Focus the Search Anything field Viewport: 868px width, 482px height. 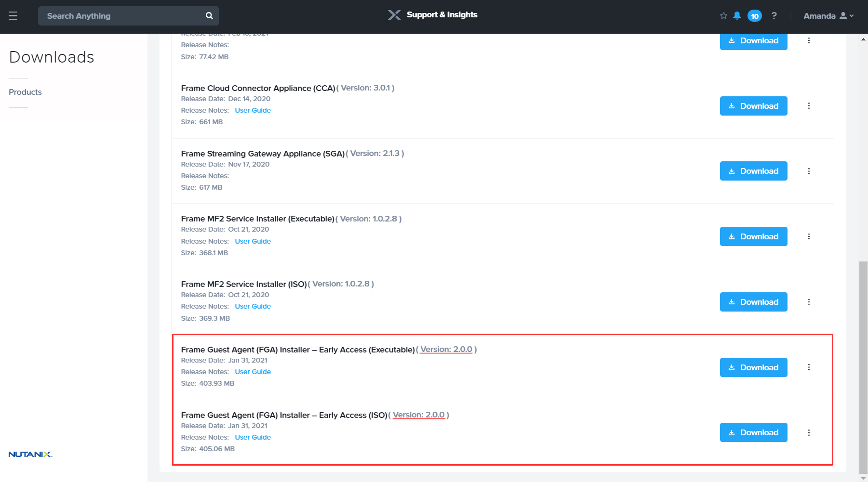click(x=128, y=16)
